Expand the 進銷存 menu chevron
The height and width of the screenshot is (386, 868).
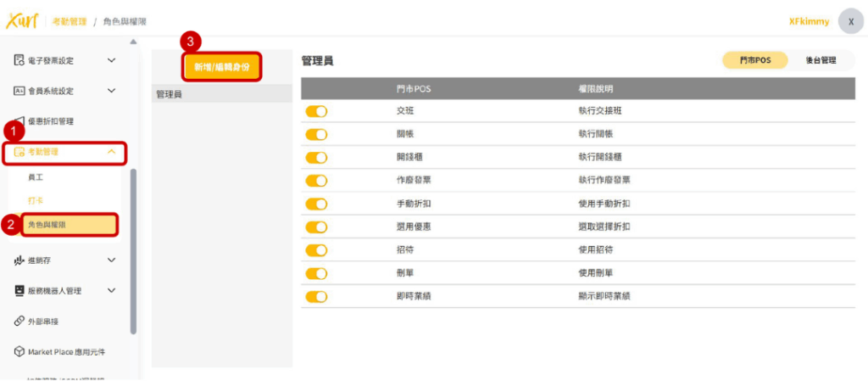pos(111,260)
